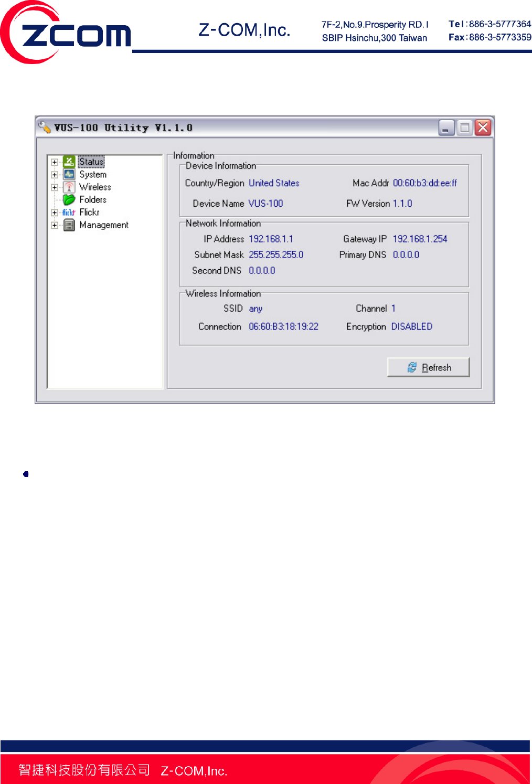
Task: Click the green Status tree icon
Action: coord(69,162)
